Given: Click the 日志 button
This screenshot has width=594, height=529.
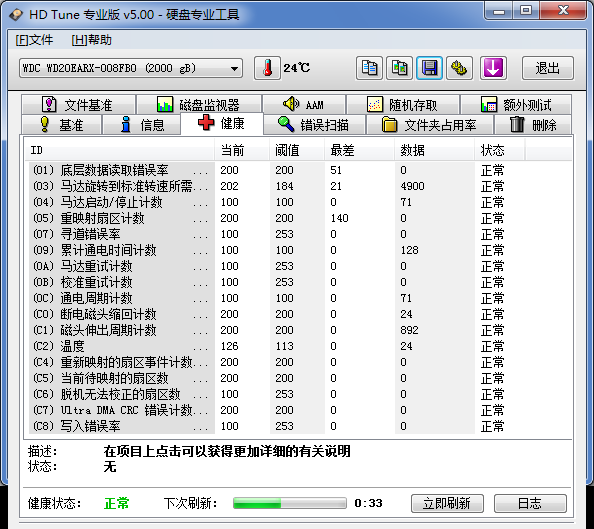Looking at the screenshot, I should coord(530,503).
